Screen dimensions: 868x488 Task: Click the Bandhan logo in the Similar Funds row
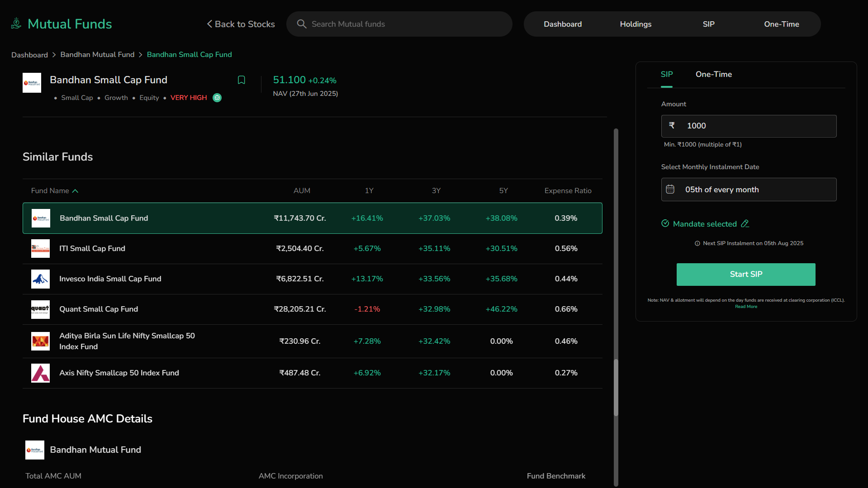pyautogui.click(x=41, y=218)
